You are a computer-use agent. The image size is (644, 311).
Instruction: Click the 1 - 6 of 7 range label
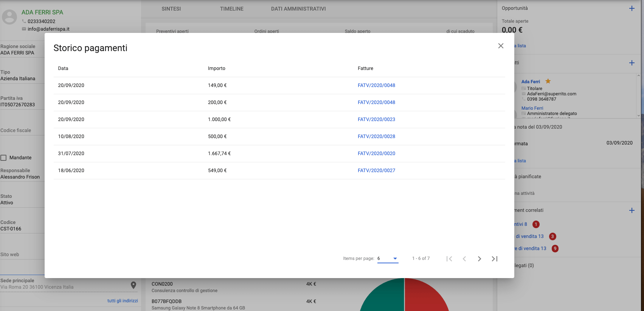coord(421,259)
